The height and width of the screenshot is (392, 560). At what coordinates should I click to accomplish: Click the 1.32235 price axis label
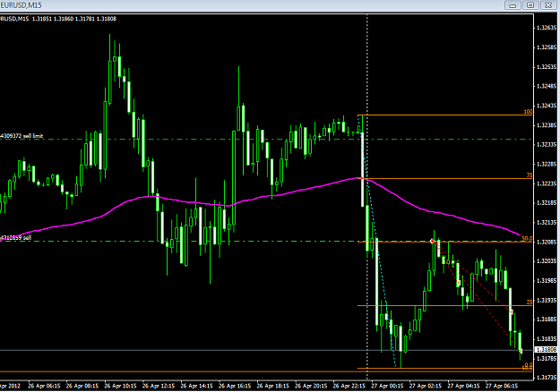[547, 183]
